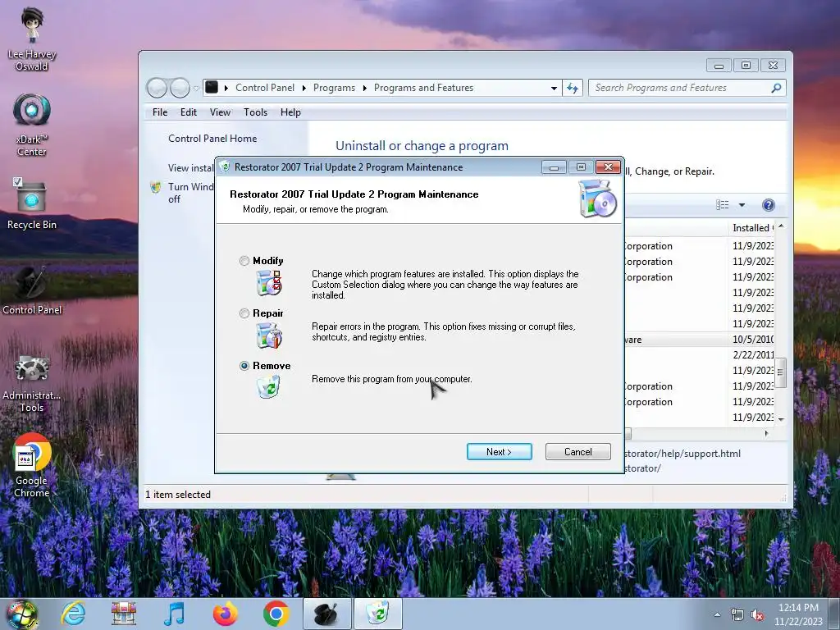
Task: Click the Forward navigation button
Action: point(180,88)
